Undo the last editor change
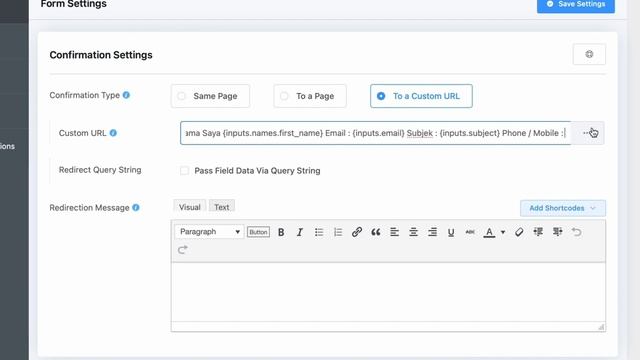The width and height of the screenshot is (640, 360). tap(576, 232)
